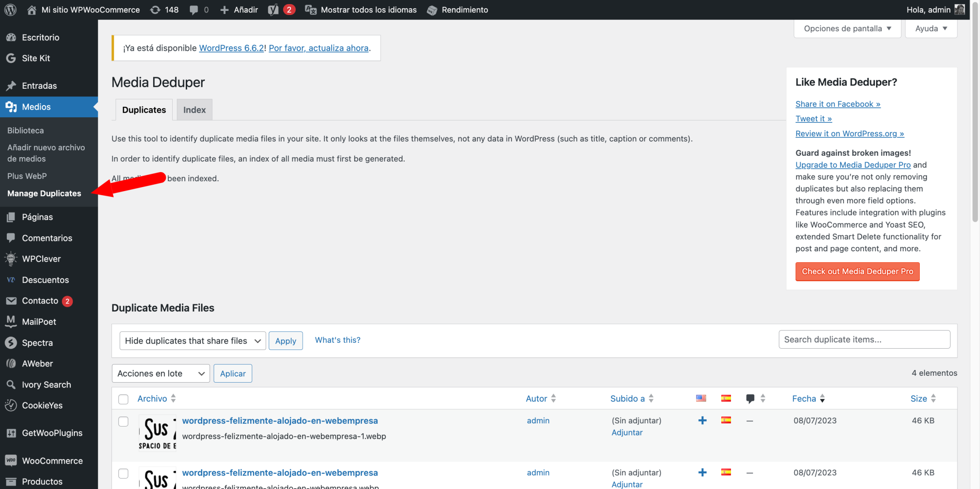Sort table by Size column
Image resolution: width=980 pixels, height=489 pixels.
[923, 399]
